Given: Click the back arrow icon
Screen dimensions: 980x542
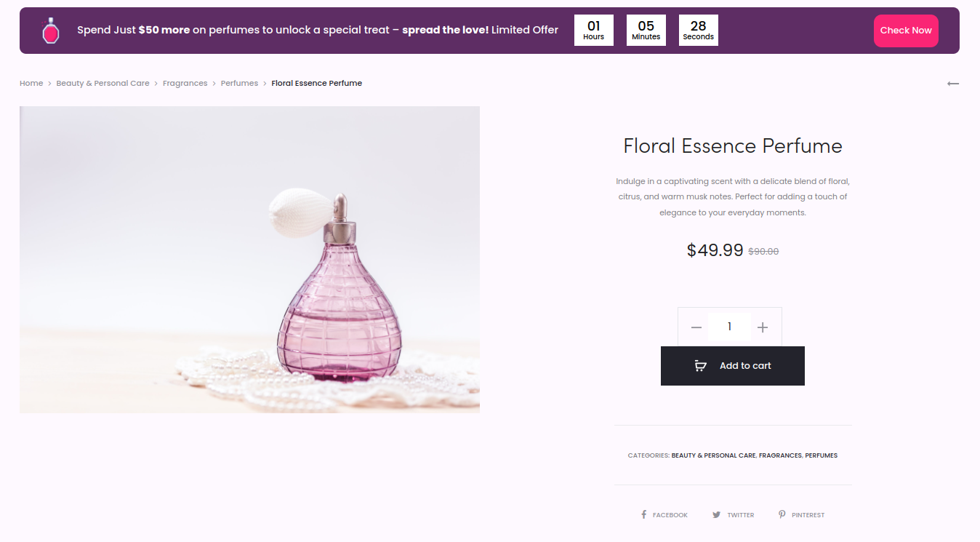Looking at the screenshot, I should [952, 84].
